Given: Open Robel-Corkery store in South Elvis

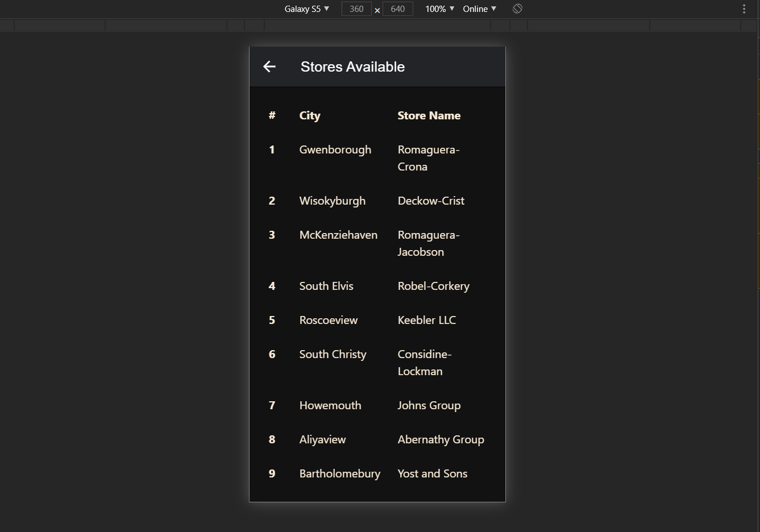Looking at the screenshot, I should [x=433, y=286].
